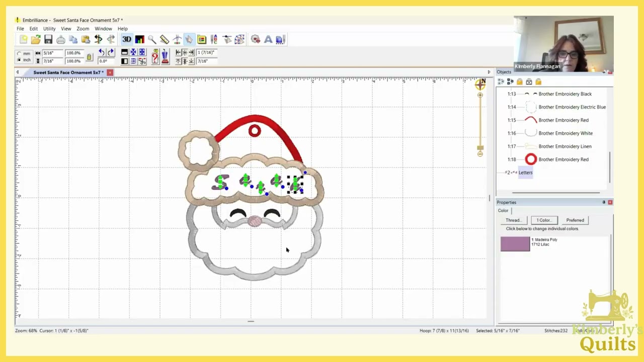Image resolution: width=644 pixels, height=362 pixels.
Task: Copy selection using the Copy icon
Action: click(x=73, y=39)
